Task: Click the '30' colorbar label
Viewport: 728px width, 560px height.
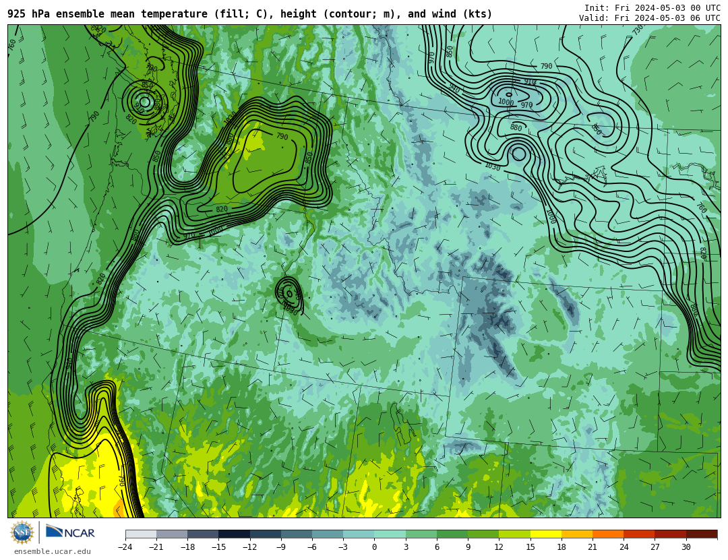Action: click(x=686, y=547)
